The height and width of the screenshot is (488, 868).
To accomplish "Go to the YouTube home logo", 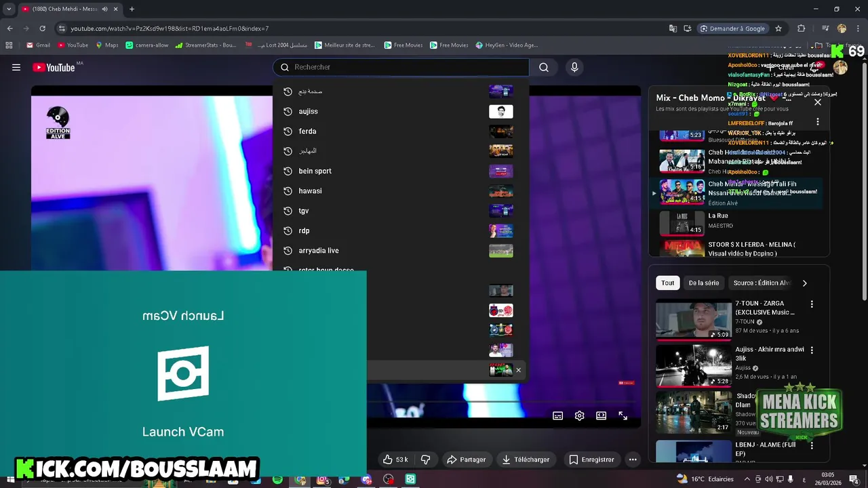I will pos(54,67).
